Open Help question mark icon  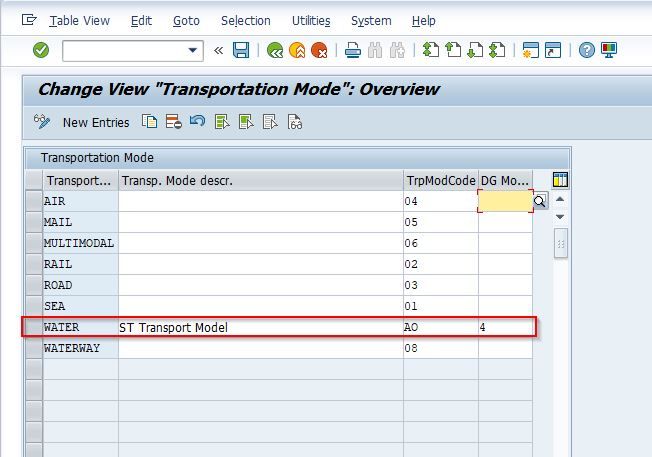pos(587,51)
